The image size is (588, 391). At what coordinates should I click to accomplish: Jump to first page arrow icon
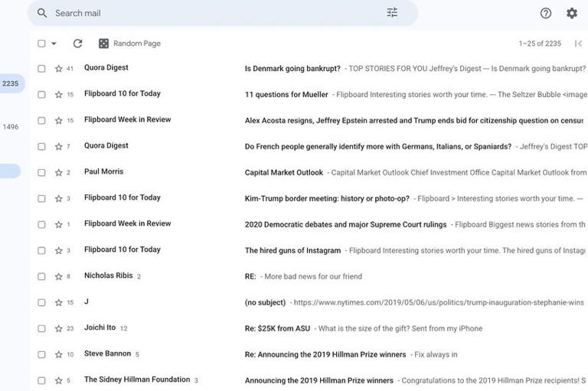578,44
